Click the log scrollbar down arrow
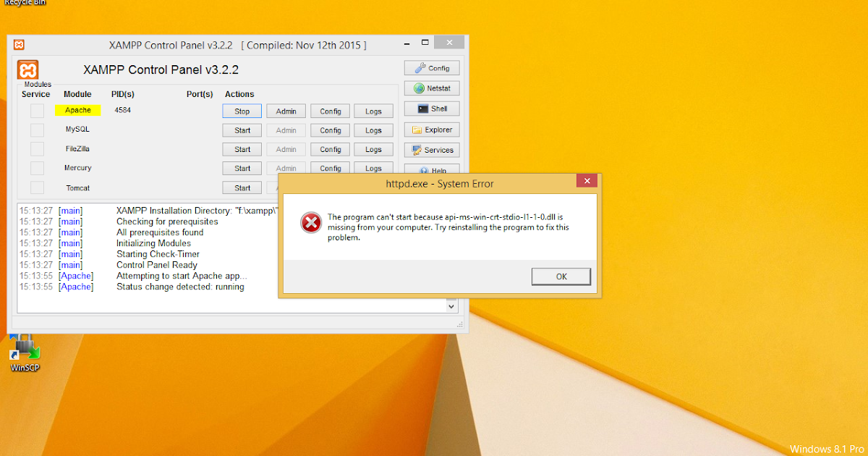The image size is (868, 456). (452, 307)
